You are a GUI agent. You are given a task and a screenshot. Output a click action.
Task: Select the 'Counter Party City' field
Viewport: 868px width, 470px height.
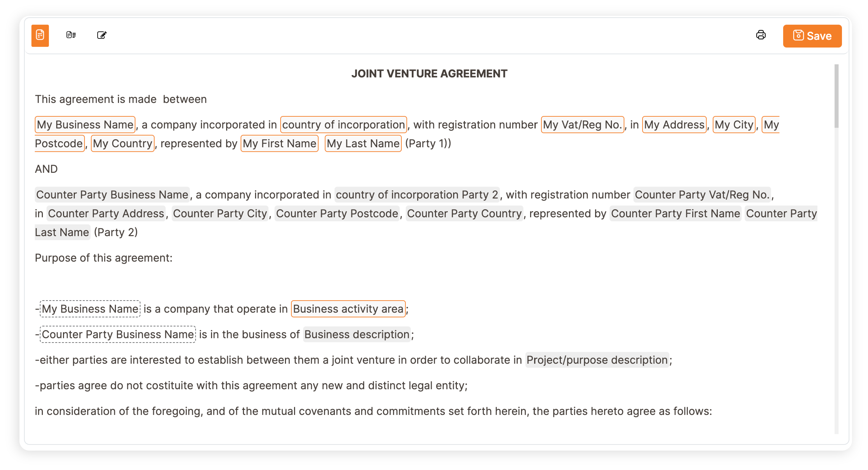pyautogui.click(x=220, y=213)
